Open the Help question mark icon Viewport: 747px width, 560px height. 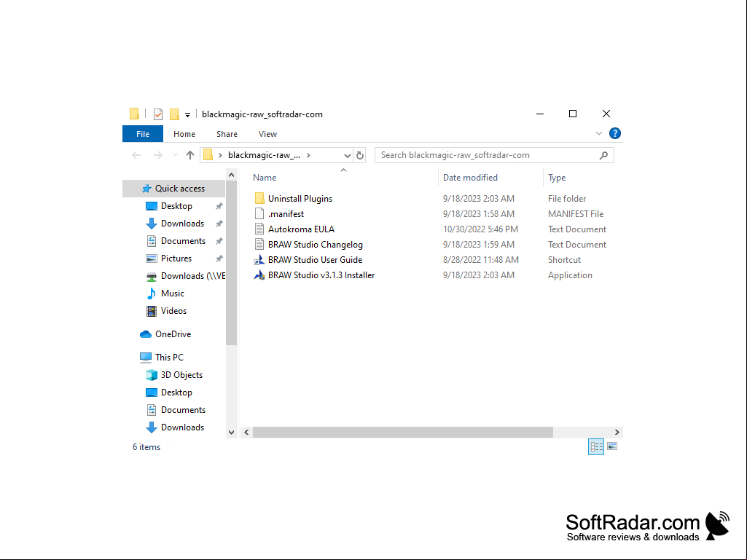pyautogui.click(x=615, y=134)
